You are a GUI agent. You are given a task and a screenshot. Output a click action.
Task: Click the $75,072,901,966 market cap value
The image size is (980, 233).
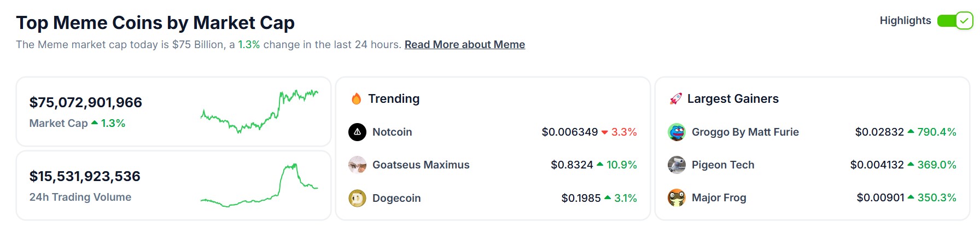point(86,102)
